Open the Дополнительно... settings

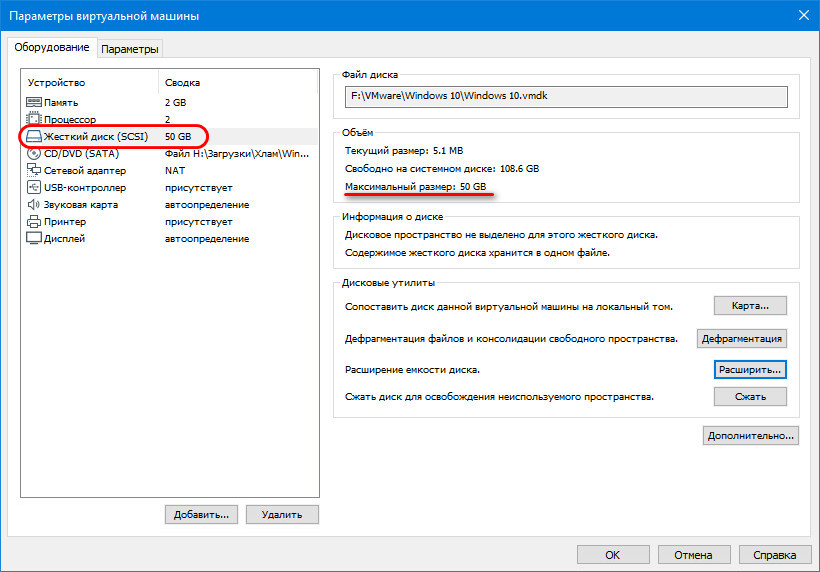pos(750,436)
